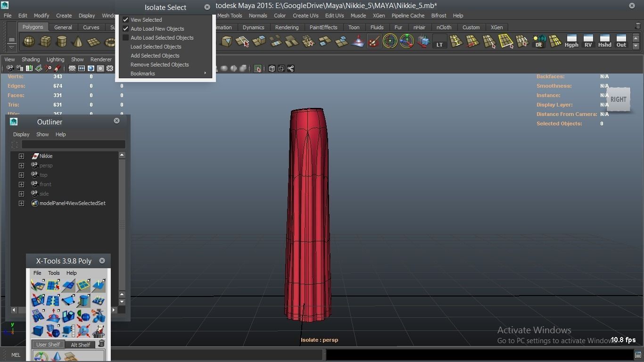Expand the modelPanel4ViewSelectedSet node
The height and width of the screenshot is (362, 644).
click(x=21, y=203)
